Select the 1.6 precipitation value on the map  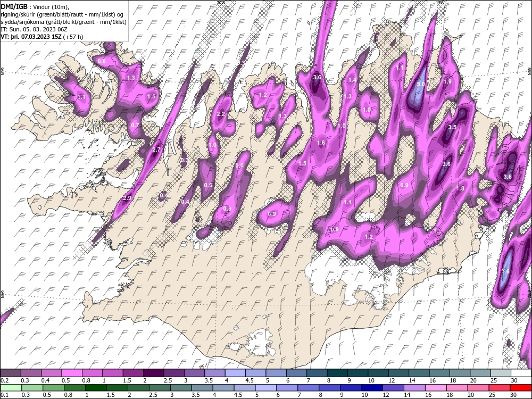tap(321, 143)
